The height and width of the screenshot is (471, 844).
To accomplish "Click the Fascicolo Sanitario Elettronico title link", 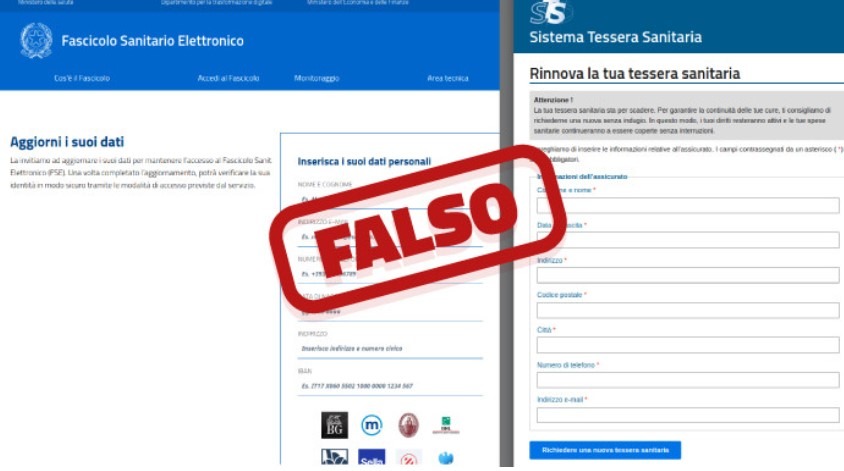I will 152,41.
